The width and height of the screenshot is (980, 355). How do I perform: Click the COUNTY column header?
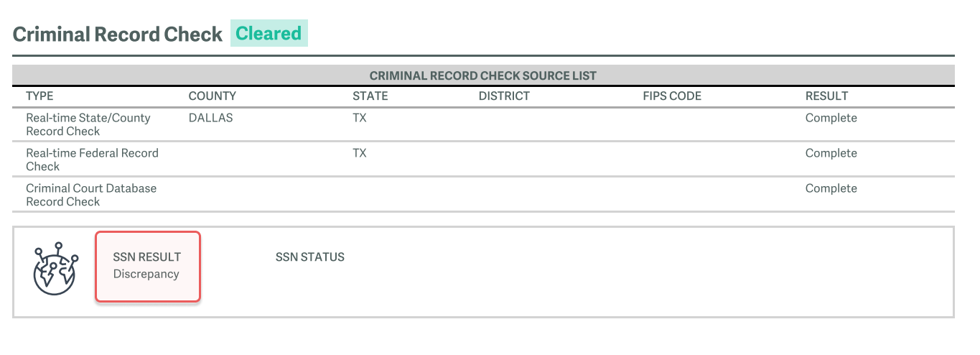click(213, 96)
